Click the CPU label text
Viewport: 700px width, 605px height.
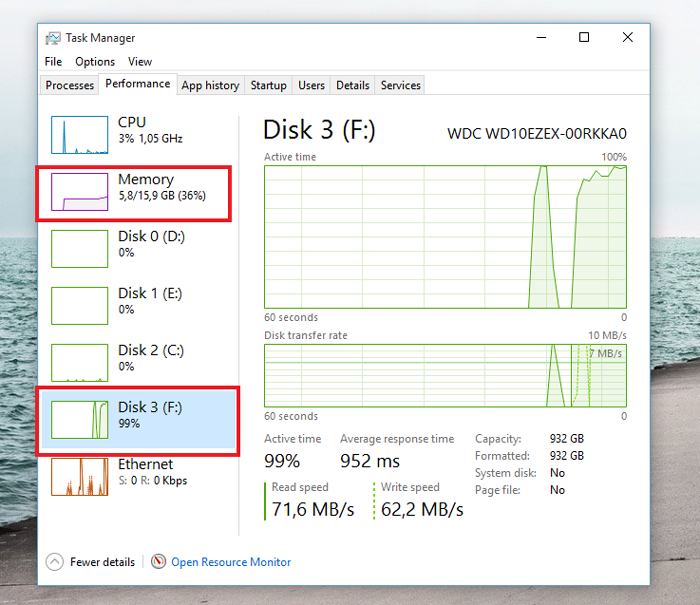(132, 122)
